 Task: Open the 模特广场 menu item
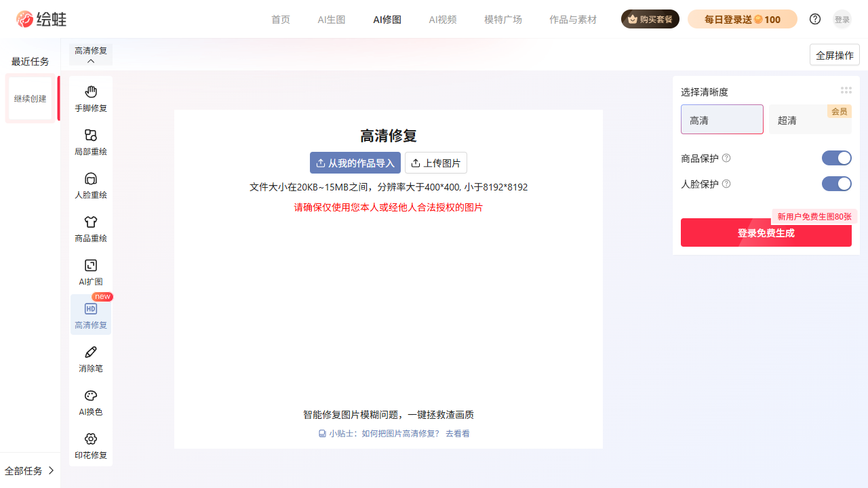(x=503, y=20)
